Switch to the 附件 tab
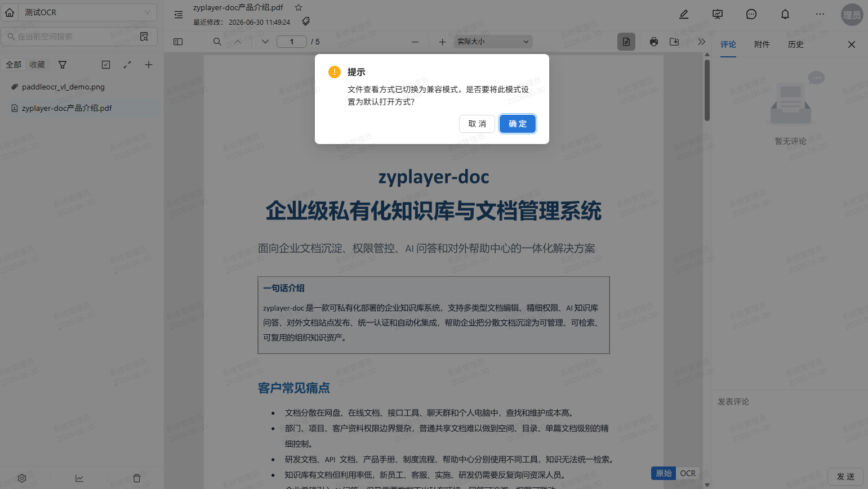The height and width of the screenshot is (489, 868). coord(762,44)
